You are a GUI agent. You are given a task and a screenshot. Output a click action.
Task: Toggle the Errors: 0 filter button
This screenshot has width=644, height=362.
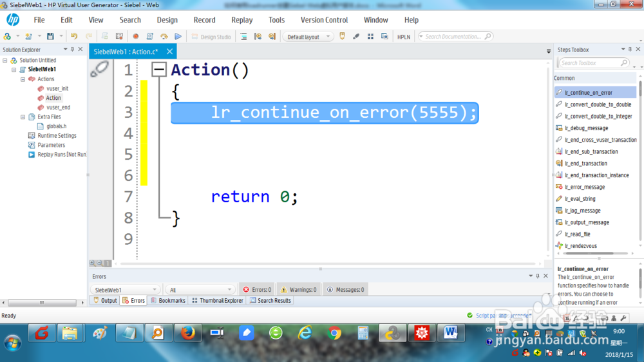(257, 290)
